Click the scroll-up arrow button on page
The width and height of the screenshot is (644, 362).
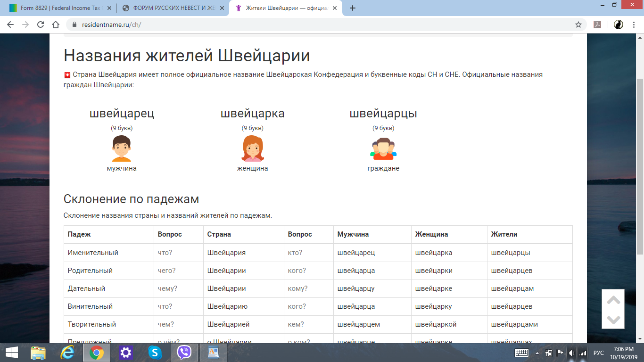[x=613, y=299]
